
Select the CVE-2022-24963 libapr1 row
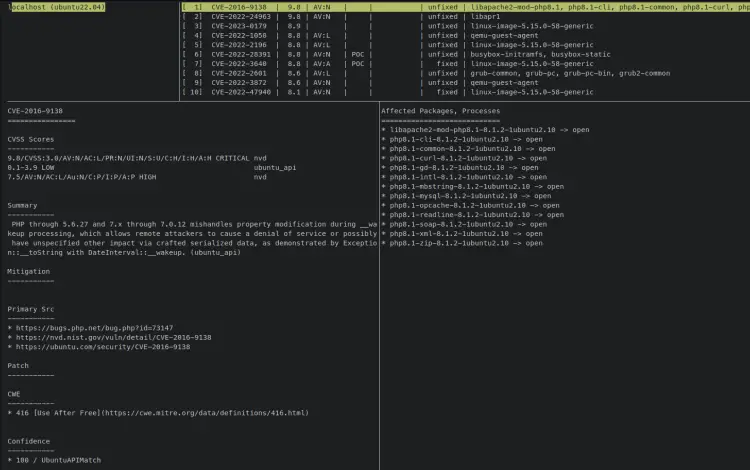click(341, 17)
